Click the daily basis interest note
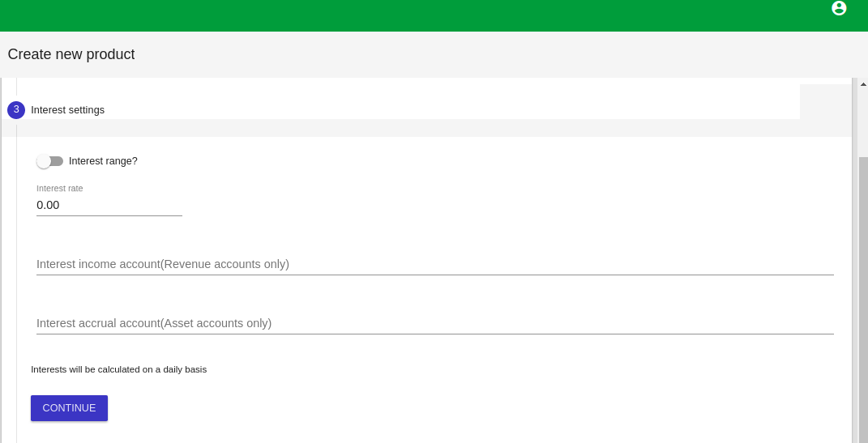 click(119, 369)
